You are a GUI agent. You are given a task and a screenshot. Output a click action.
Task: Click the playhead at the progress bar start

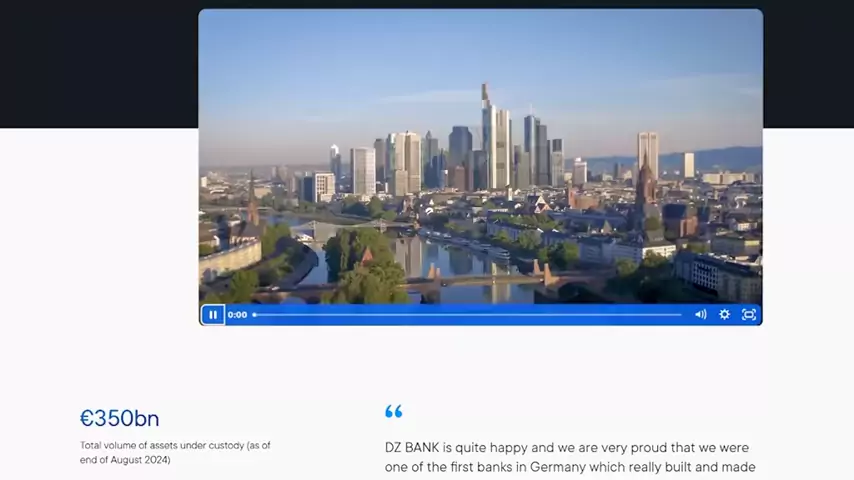coord(254,315)
